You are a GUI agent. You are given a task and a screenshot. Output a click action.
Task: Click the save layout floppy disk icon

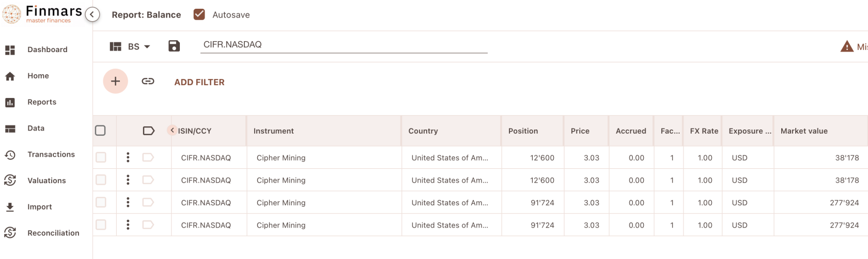174,46
